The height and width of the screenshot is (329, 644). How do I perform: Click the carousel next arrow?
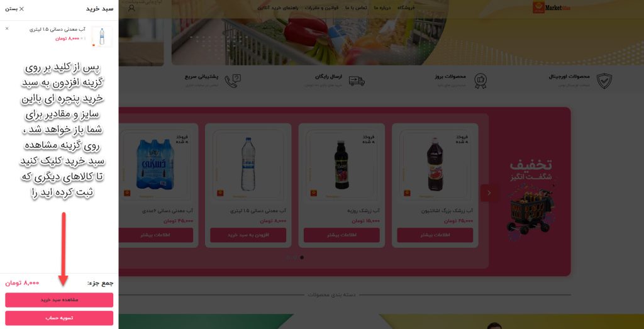489,192
